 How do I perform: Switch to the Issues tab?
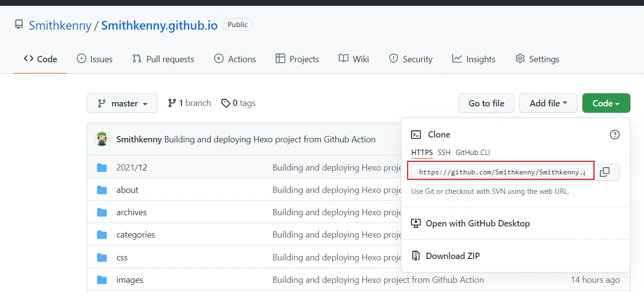pyautogui.click(x=95, y=59)
